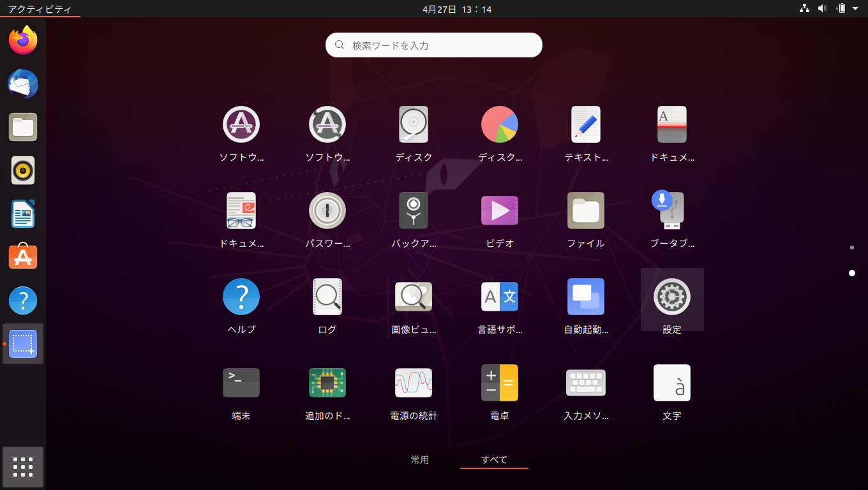Click the volume speaker icon in top bar
The width and height of the screenshot is (868, 490).
click(823, 8)
